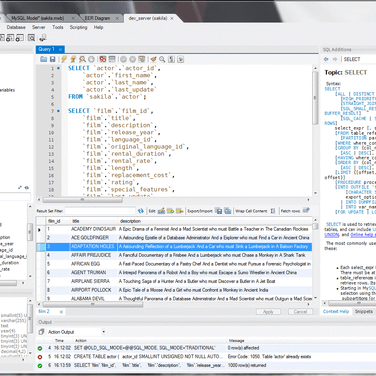Select the AGENT TRUMAN title cell
The width and height of the screenshot is (376, 376).
(93, 272)
